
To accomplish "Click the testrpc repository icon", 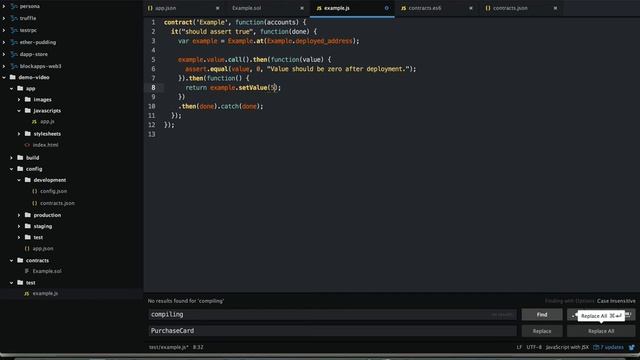I will [14, 30].
